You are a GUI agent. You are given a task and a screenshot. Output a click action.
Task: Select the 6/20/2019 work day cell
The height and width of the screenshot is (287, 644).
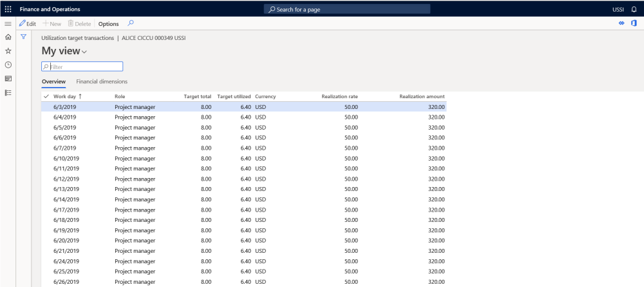coord(66,241)
